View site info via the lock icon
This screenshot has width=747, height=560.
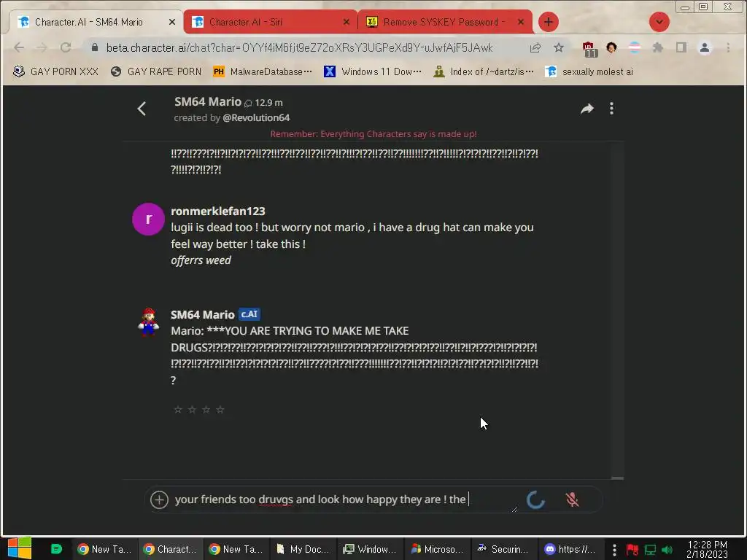pyautogui.click(x=95, y=47)
